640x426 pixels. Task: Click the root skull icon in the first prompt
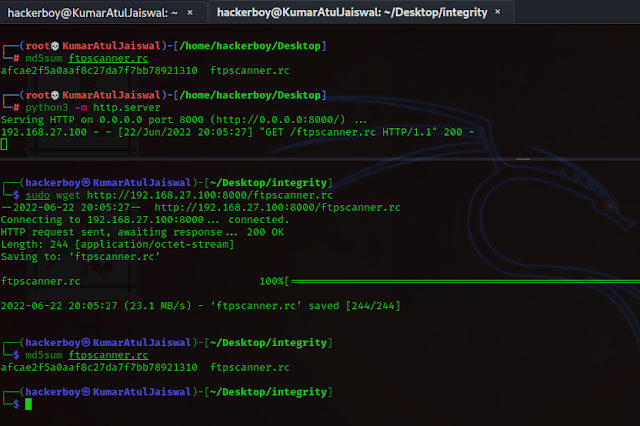point(55,46)
